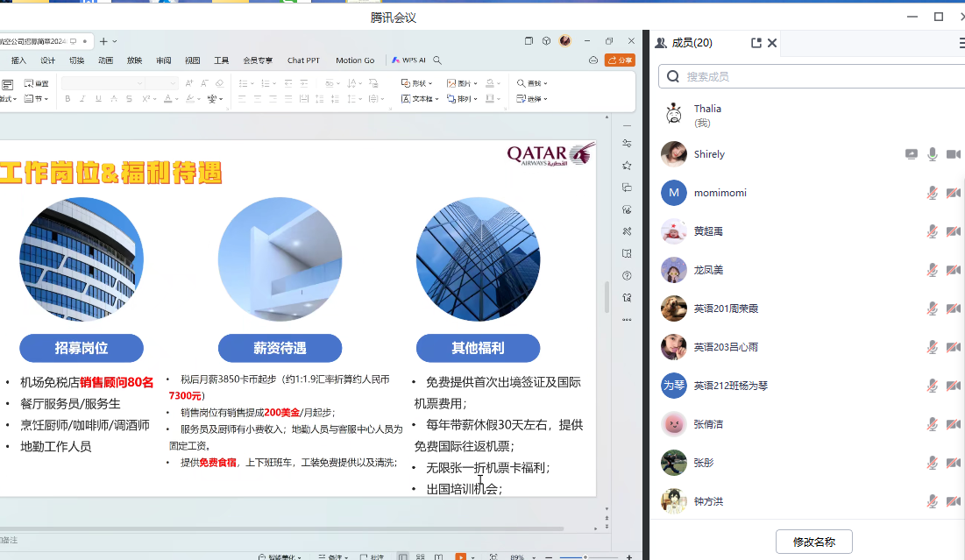Click the 修改名称 rename button
This screenshot has height=560, width=965.
pos(813,542)
